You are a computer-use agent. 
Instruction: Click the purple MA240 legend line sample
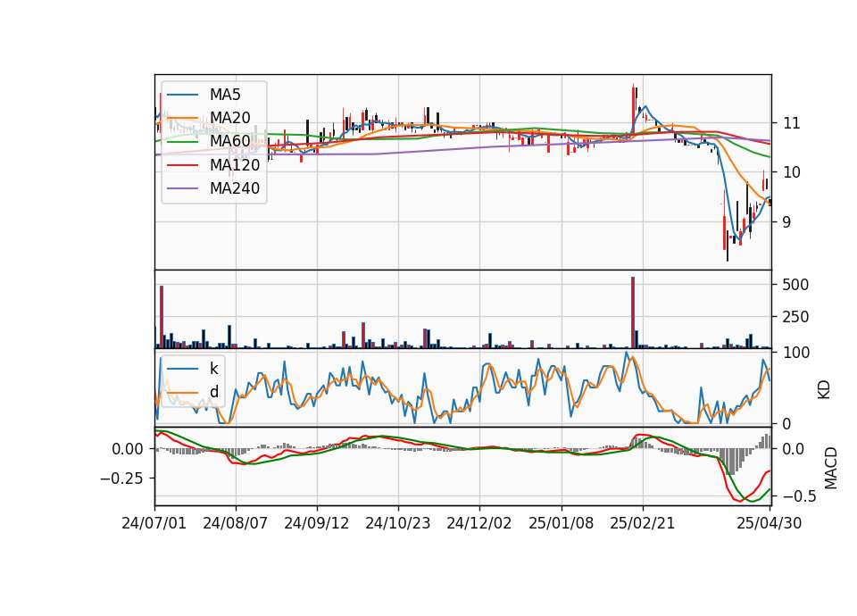(182, 188)
